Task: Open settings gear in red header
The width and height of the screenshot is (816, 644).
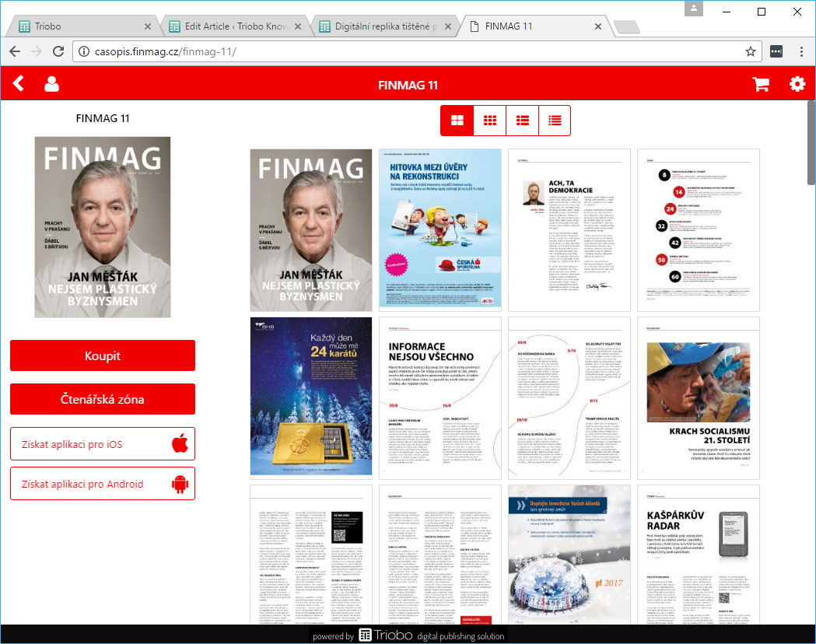Action: (797, 84)
